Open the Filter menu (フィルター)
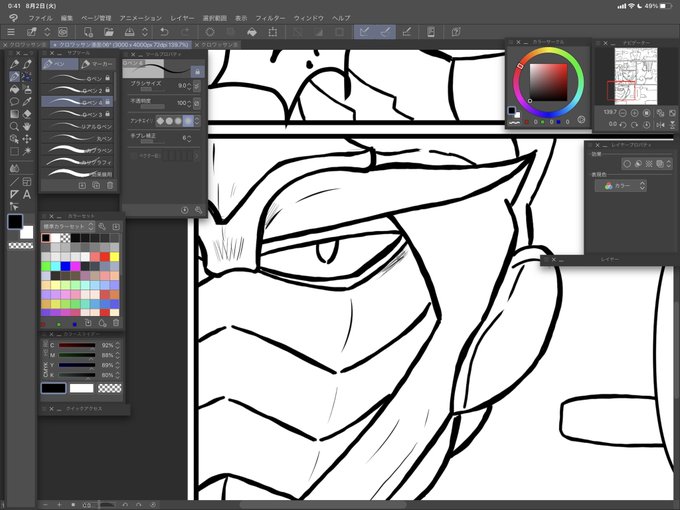 pos(270,18)
